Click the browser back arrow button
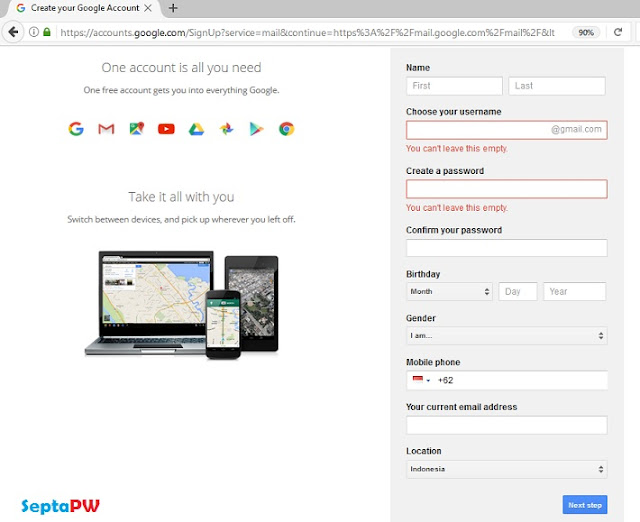Image resolution: width=640 pixels, height=522 pixels. pos(13,32)
